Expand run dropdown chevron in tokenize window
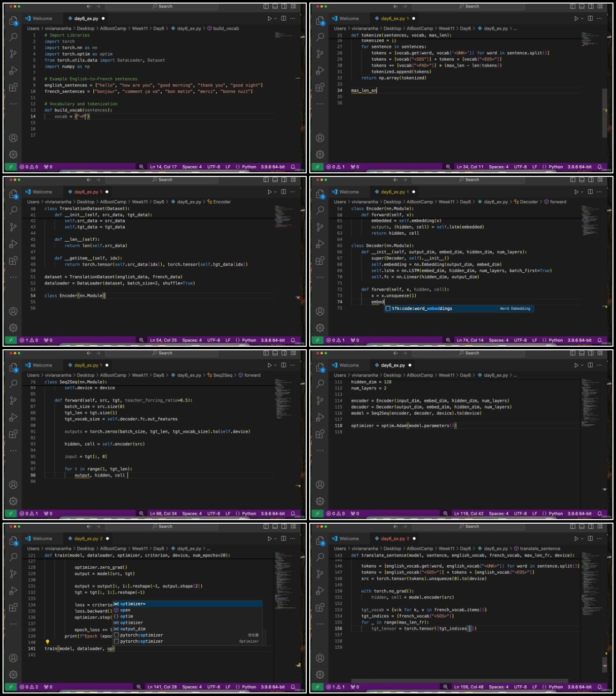This screenshot has width=616, height=696. click(582, 19)
